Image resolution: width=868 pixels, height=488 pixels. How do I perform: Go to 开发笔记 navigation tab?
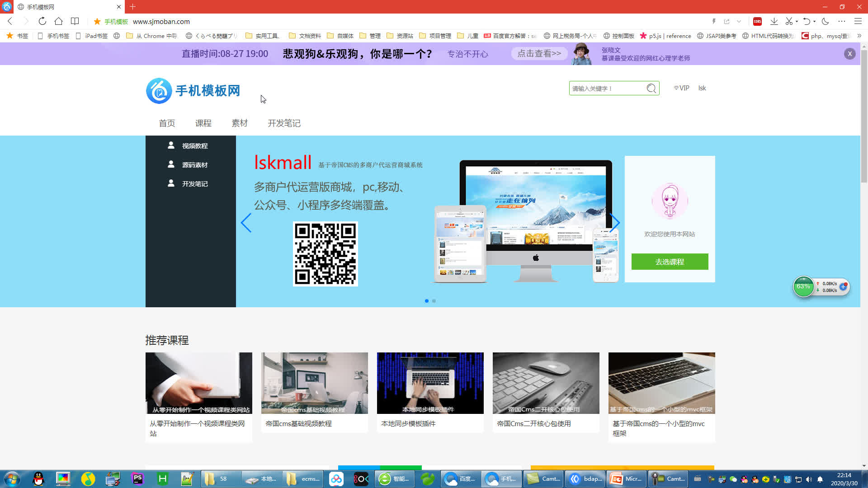pyautogui.click(x=284, y=123)
